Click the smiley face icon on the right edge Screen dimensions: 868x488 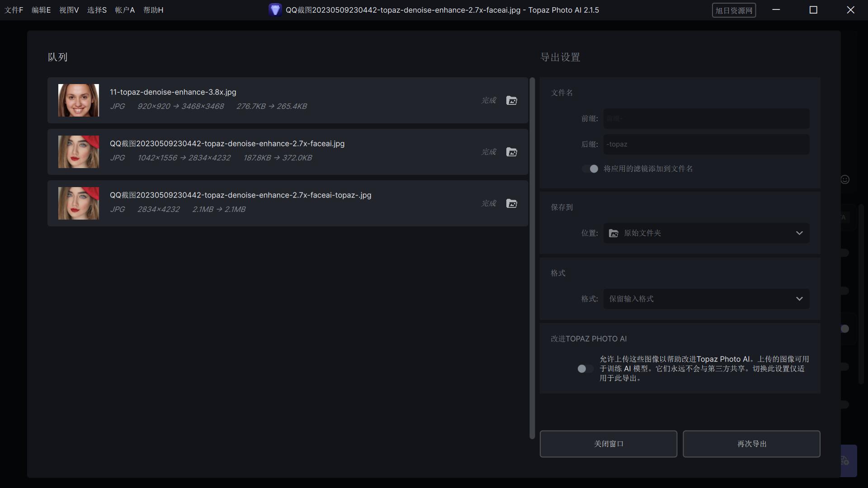pyautogui.click(x=844, y=179)
